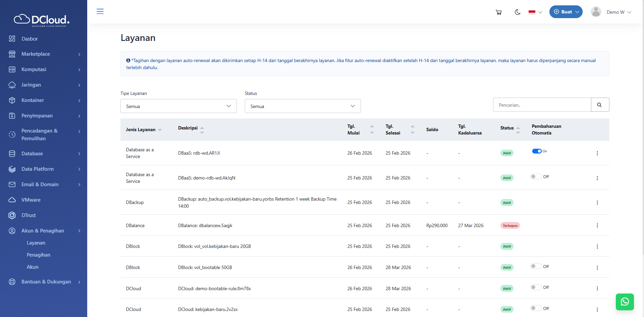Viewport: 644px width, 317px height.
Task: Open the language flag selector
Action: (x=535, y=12)
